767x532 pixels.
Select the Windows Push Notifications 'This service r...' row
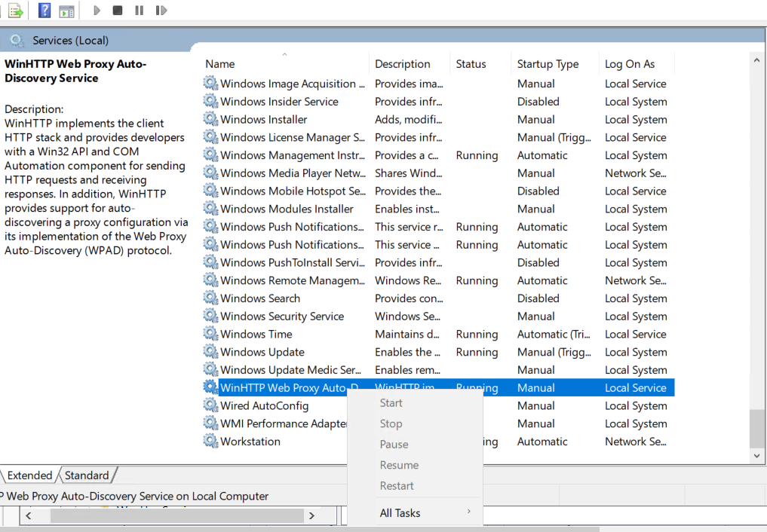coord(439,227)
